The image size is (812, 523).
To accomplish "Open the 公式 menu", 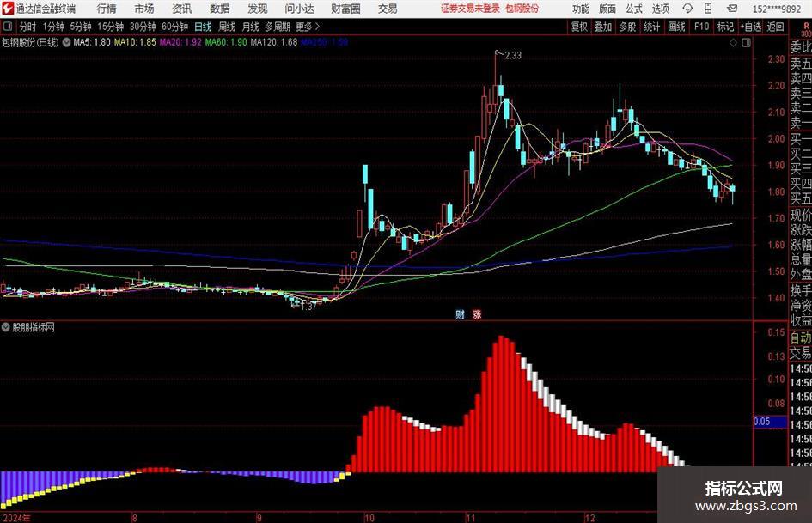I will (x=633, y=9).
